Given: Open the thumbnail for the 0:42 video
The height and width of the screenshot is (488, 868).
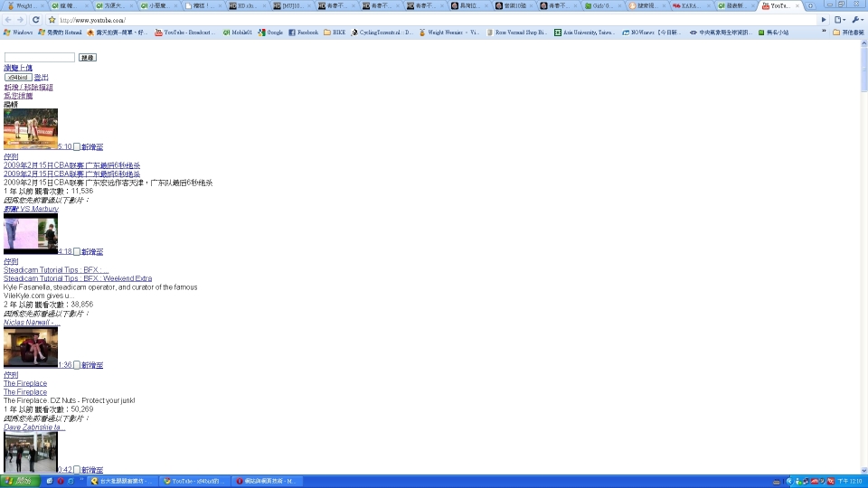Looking at the screenshot, I should tap(31, 452).
